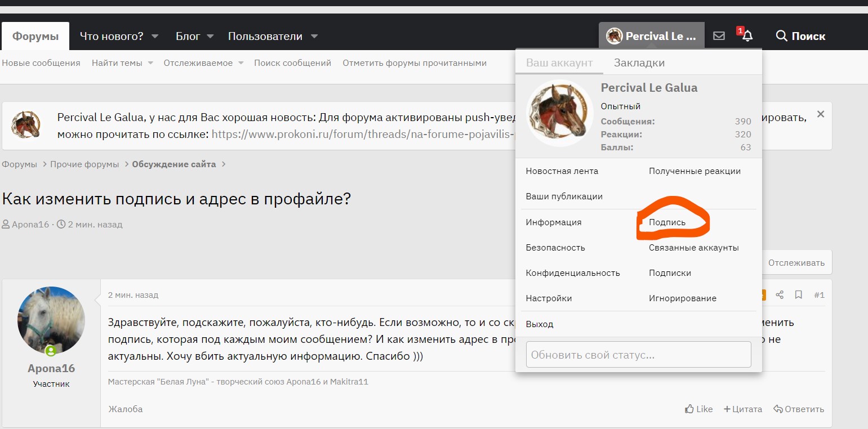Click Apona16's horse avatar on the post

pyautogui.click(x=51, y=319)
